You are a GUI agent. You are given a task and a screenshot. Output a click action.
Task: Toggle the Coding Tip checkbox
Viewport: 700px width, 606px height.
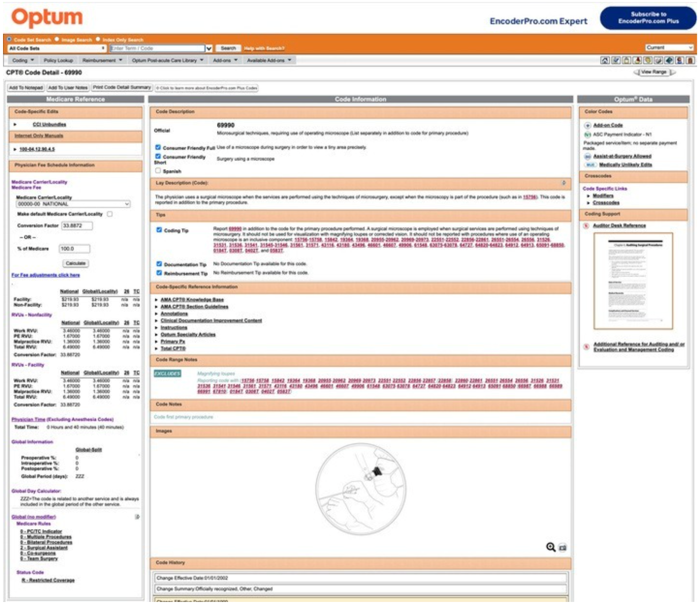(159, 230)
